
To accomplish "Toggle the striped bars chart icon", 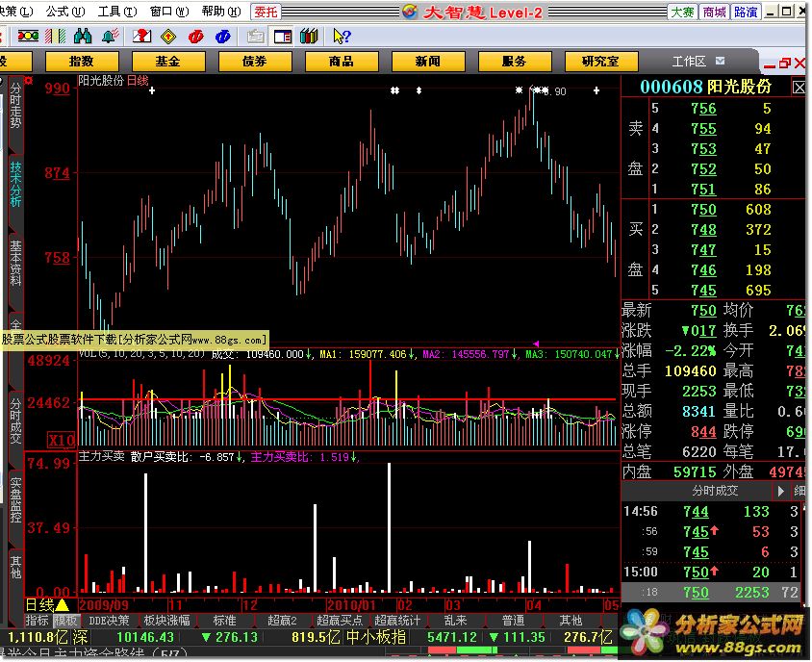I will click(56, 37).
